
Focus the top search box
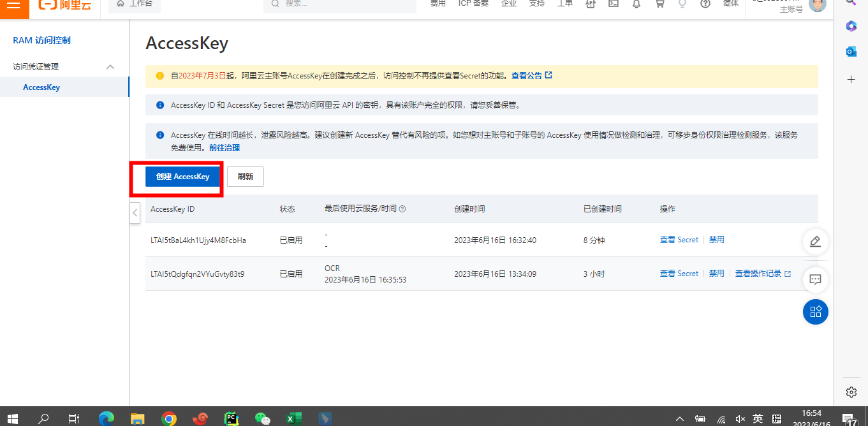click(x=340, y=4)
